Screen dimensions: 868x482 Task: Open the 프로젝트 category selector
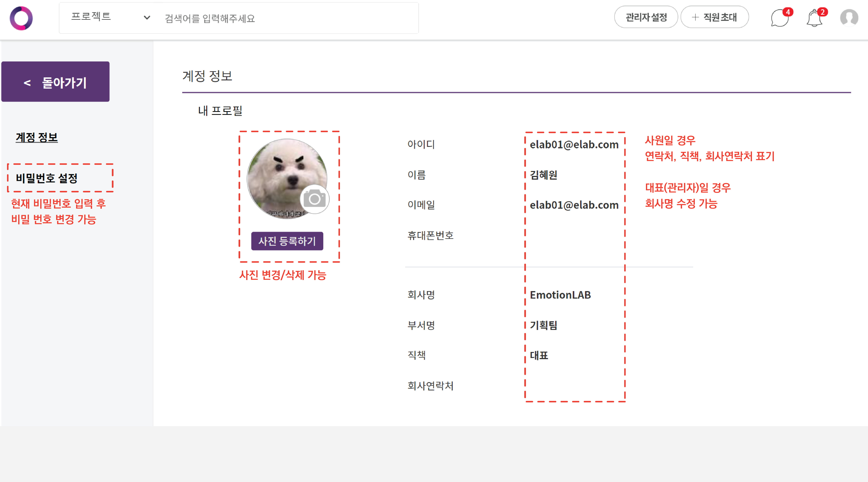click(x=91, y=17)
